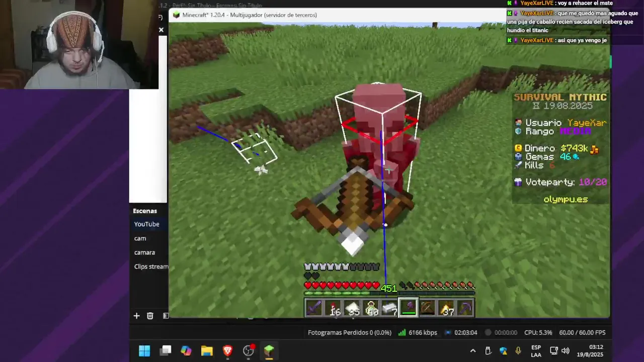This screenshot has width=644, height=362.
Task: Click the microphone tray icon
Action: click(x=518, y=351)
